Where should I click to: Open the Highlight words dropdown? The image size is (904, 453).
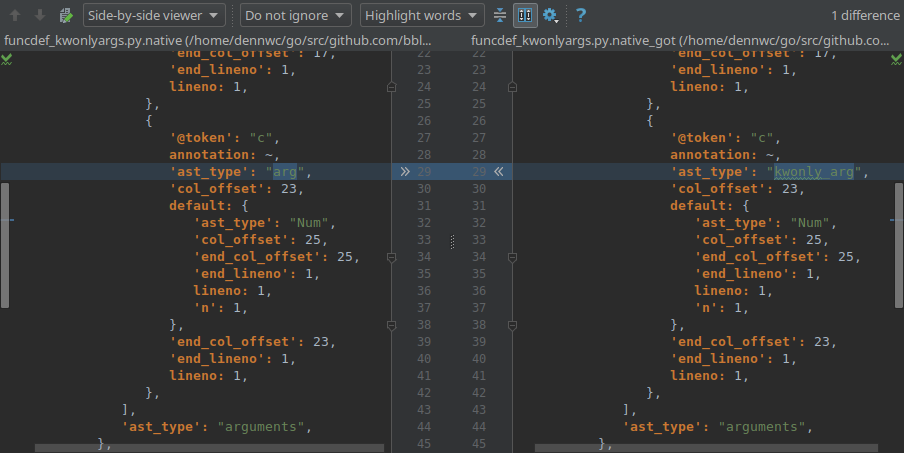pyautogui.click(x=422, y=15)
